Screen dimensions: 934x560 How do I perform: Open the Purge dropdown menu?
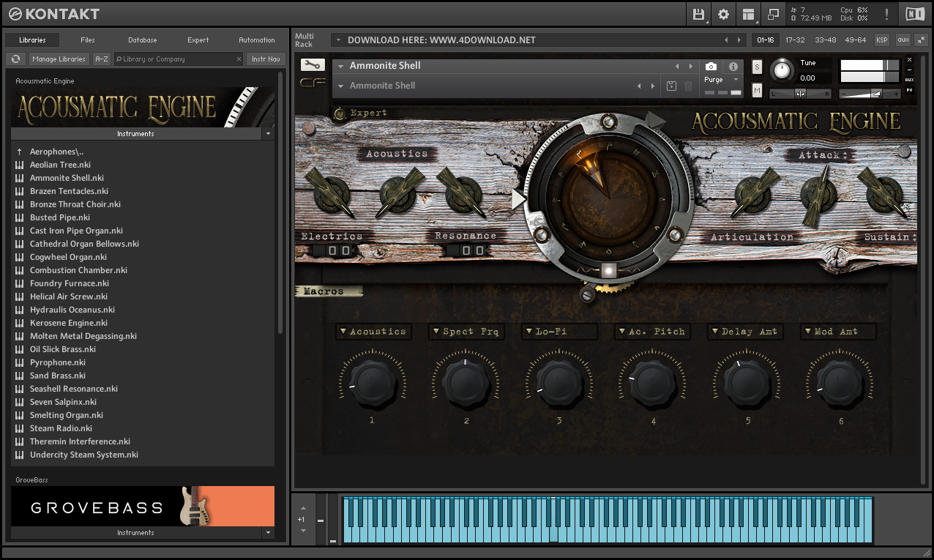[x=722, y=80]
